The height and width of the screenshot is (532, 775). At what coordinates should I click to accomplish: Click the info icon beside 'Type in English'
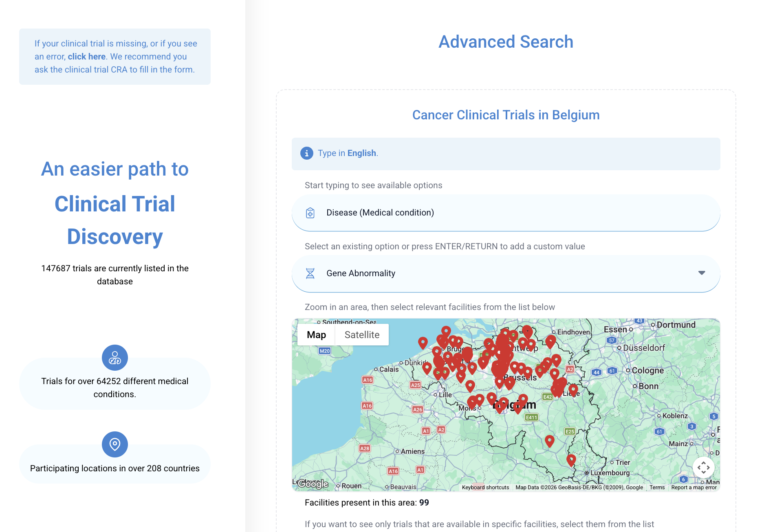point(306,153)
